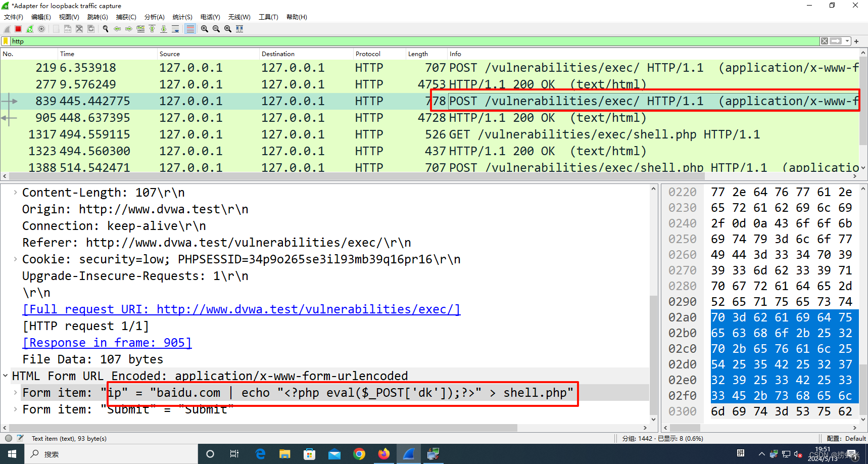The height and width of the screenshot is (464, 868).
Task: Reload the capture file
Action: click(x=91, y=29)
